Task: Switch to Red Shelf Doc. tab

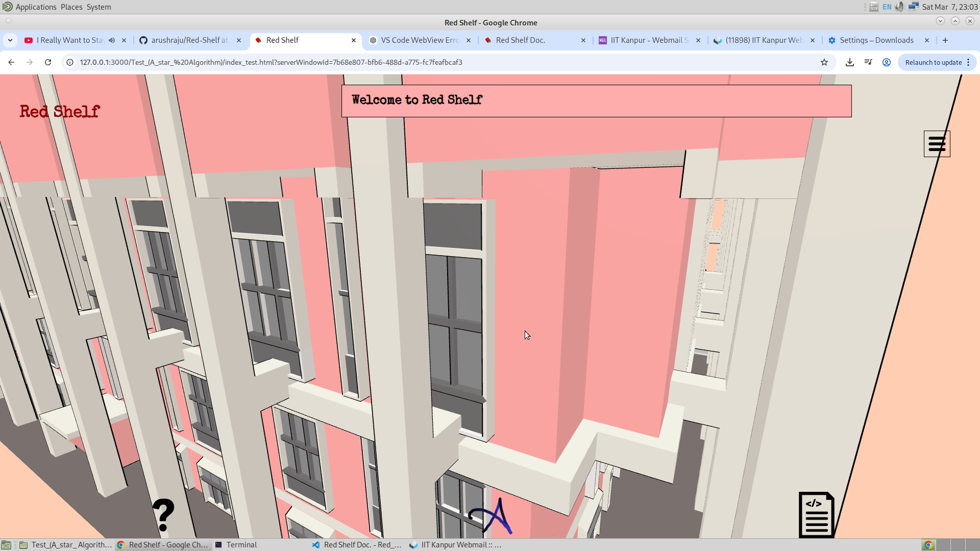Action: coord(521,40)
